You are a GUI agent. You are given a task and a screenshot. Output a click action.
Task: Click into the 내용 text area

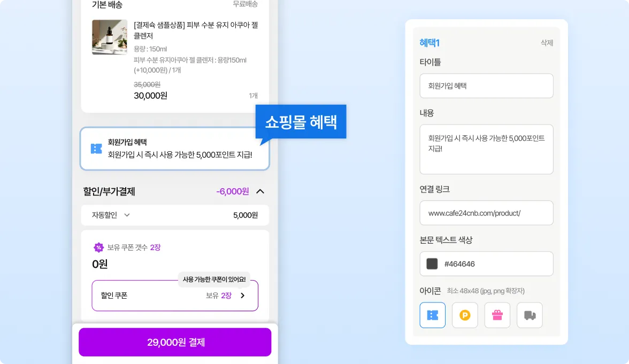pos(486,149)
